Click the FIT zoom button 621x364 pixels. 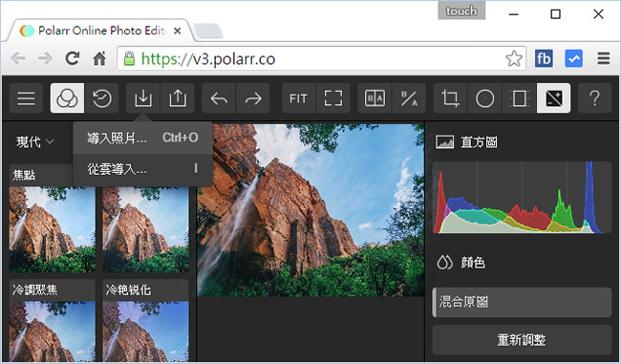click(299, 98)
